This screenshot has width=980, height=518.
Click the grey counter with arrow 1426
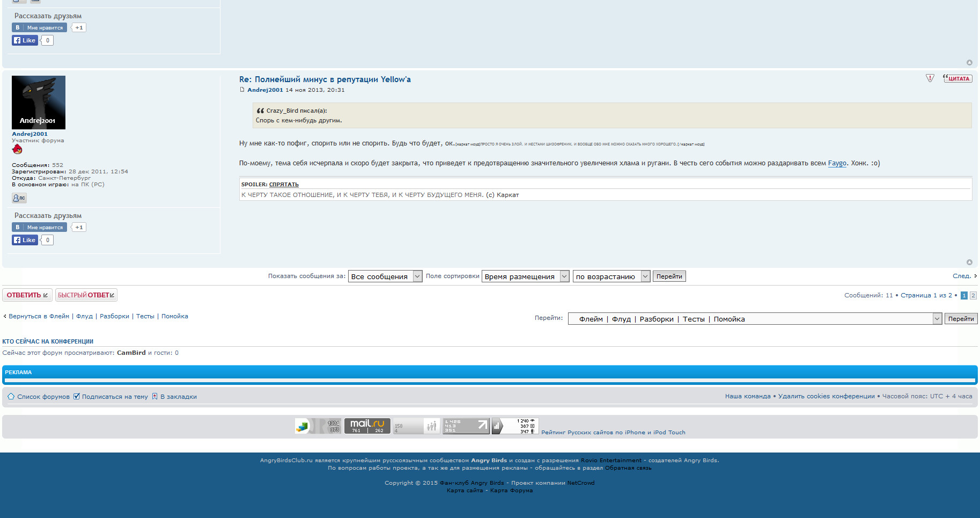coord(466,426)
